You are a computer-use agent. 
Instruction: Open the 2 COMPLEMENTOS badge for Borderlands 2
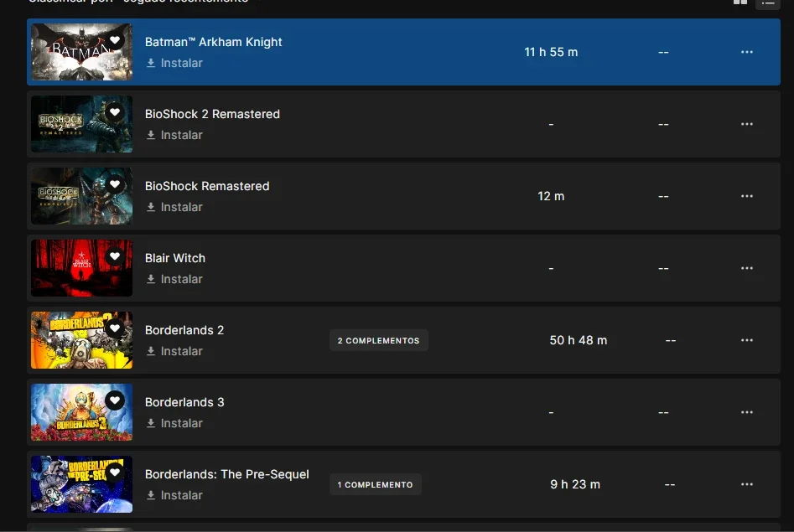click(x=379, y=340)
